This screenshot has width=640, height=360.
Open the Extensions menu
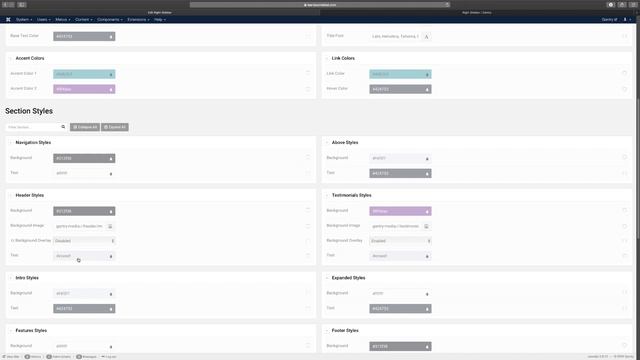(x=138, y=19)
